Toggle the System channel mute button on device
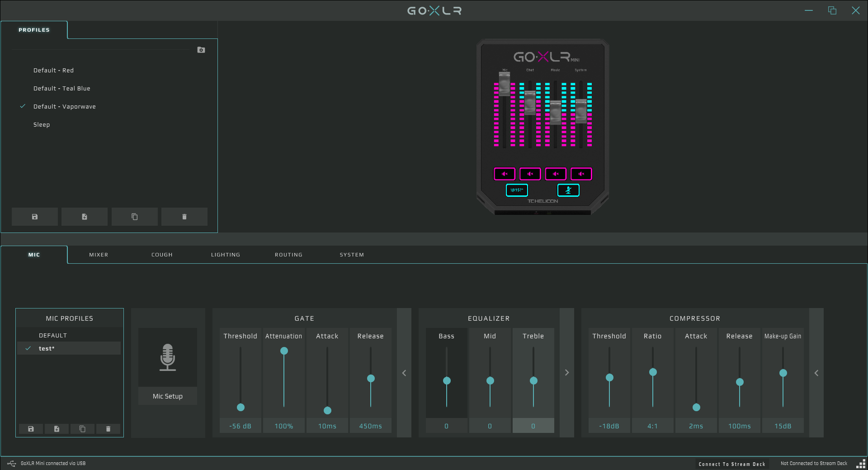Image resolution: width=868 pixels, height=470 pixels. click(581, 174)
